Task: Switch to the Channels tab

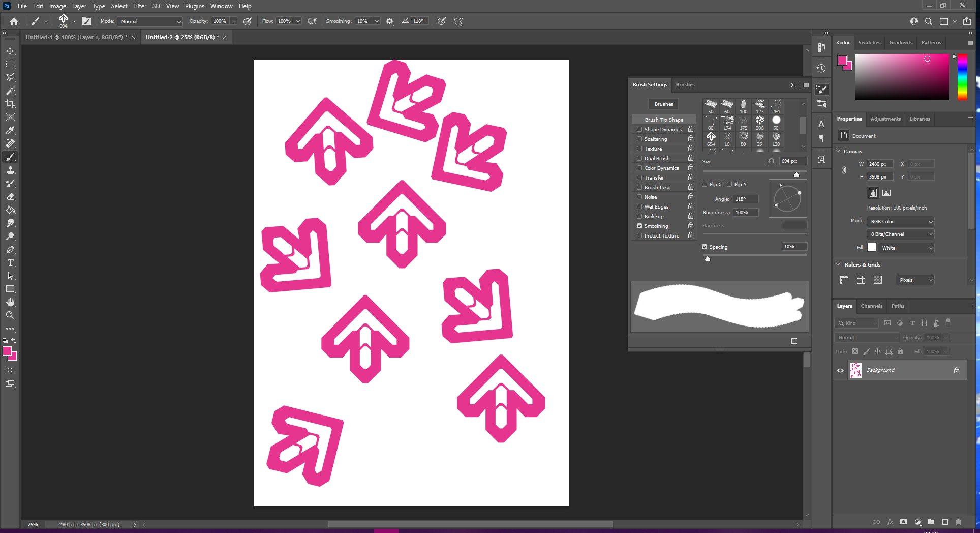Action: coord(871,306)
